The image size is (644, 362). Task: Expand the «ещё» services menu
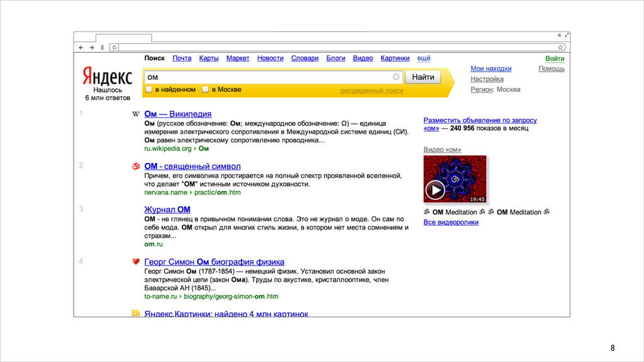point(424,58)
